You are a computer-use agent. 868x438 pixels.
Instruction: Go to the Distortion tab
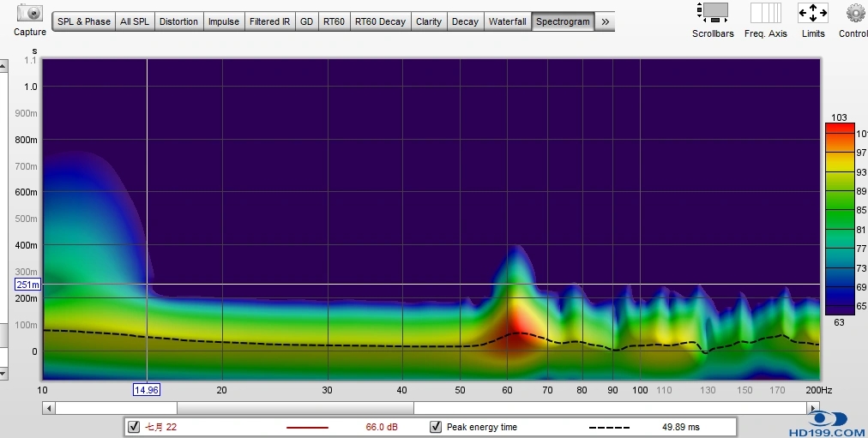[x=178, y=21]
